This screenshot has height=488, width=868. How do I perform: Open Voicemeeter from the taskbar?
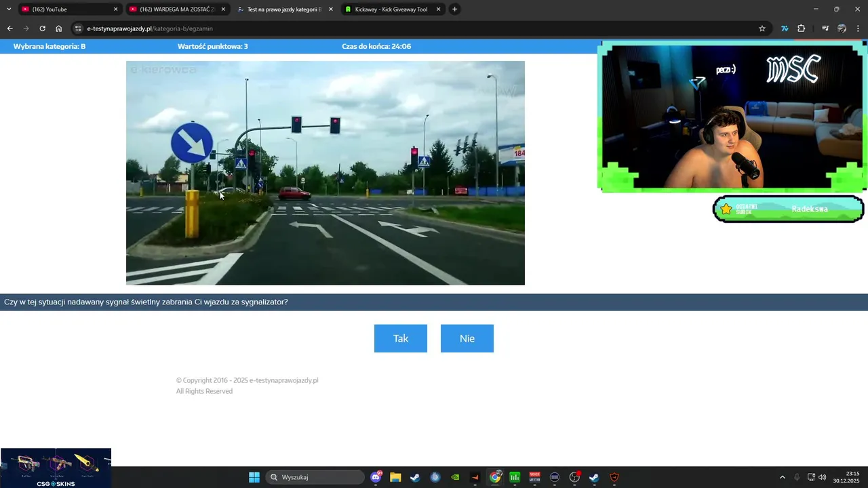click(535, 477)
